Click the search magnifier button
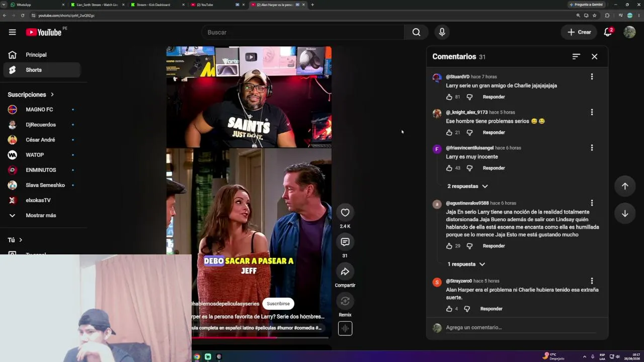 [x=416, y=32]
